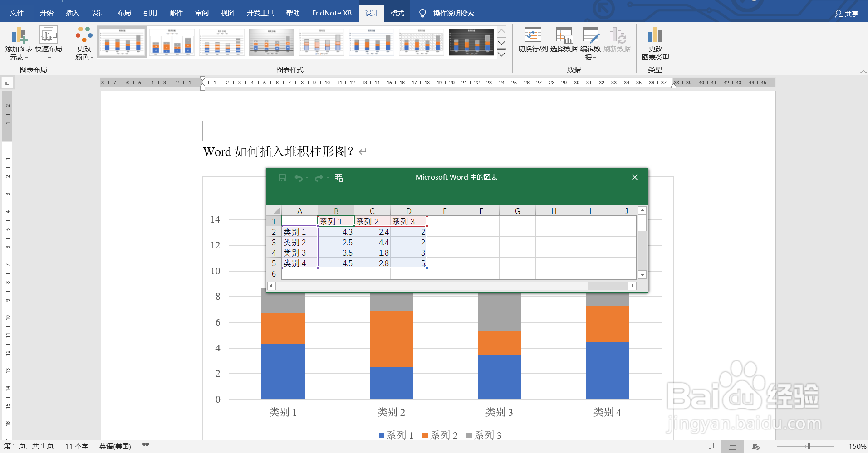Click the Select Data button
The height and width of the screenshot is (453, 868).
tap(564, 40)
